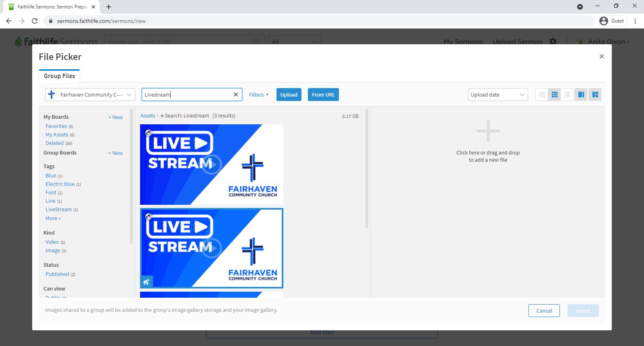Open the My Assets board
Viewport: 644px width, 346px height.
[x=57, y=135]
